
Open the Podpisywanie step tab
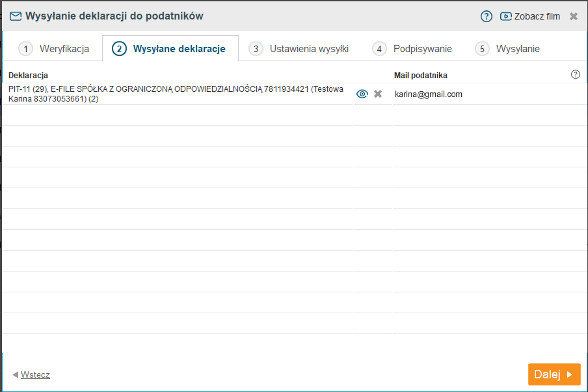413,49
